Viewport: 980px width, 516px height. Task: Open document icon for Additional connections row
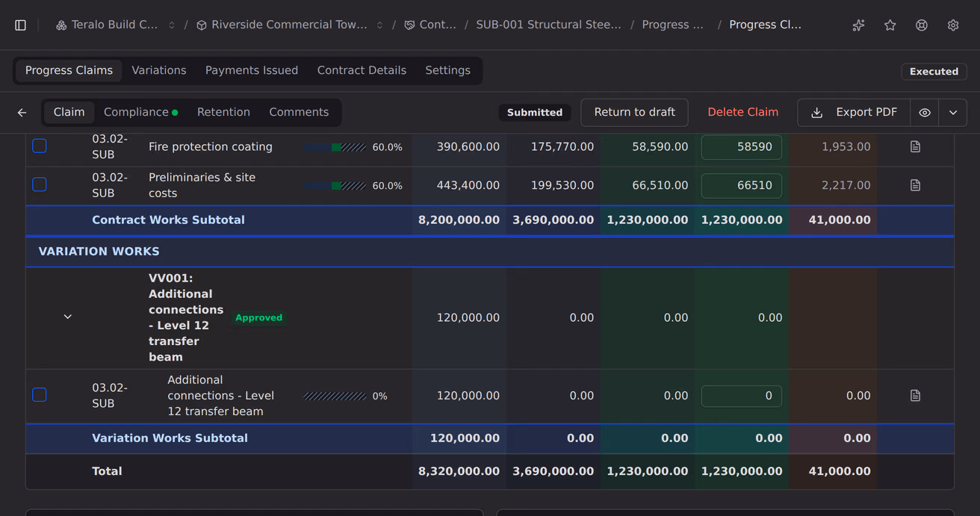coord(915,396)
